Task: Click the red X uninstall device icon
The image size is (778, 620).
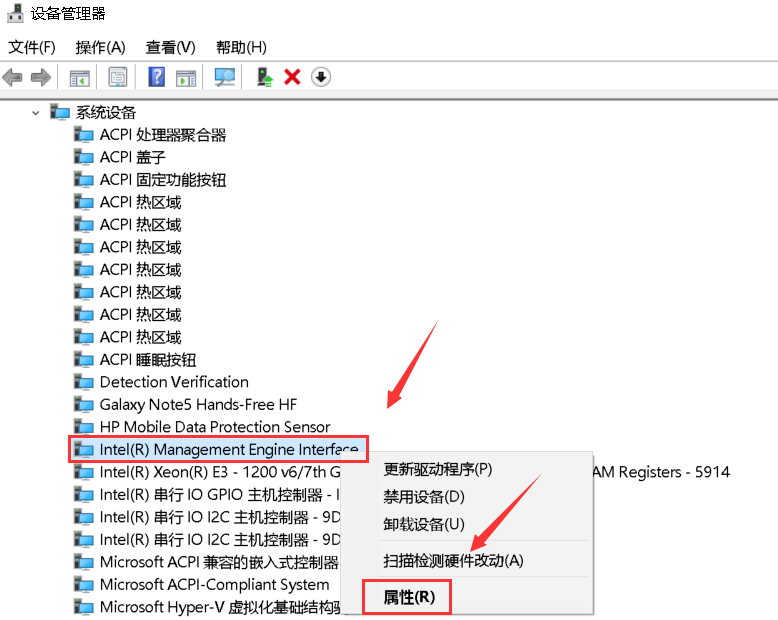Action: [x=292, y=77]
